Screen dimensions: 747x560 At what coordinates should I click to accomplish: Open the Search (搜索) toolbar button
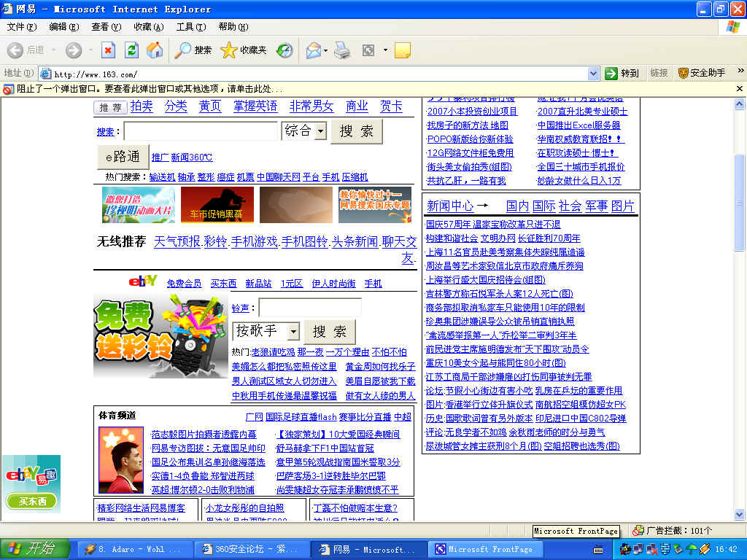[x=193, y=50]
